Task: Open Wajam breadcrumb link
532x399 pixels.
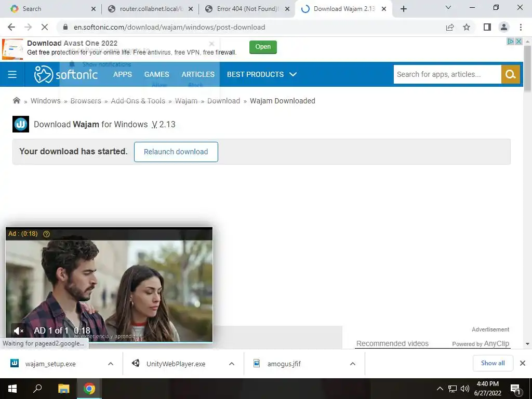Action: pyautogui.click(x=186, y=101)
